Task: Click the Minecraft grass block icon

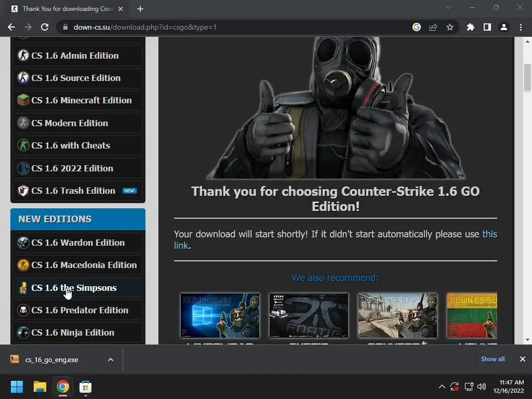Action: [23, 100]
